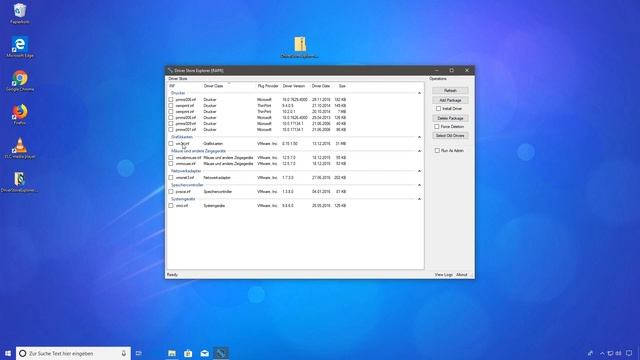Open the About link
This screenshot has height=360, width=640.
tap(462, 275)
